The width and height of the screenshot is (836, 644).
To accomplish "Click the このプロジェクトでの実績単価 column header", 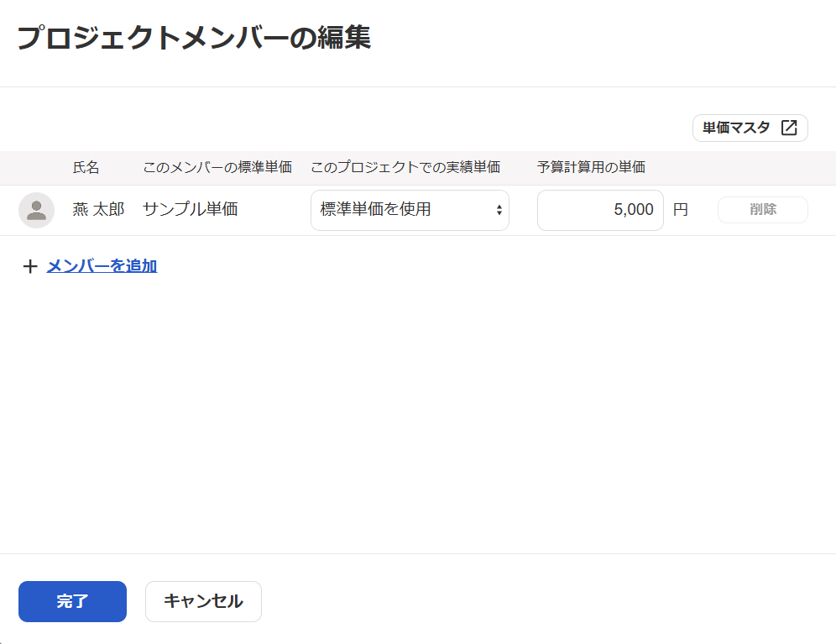I will 405,168.
